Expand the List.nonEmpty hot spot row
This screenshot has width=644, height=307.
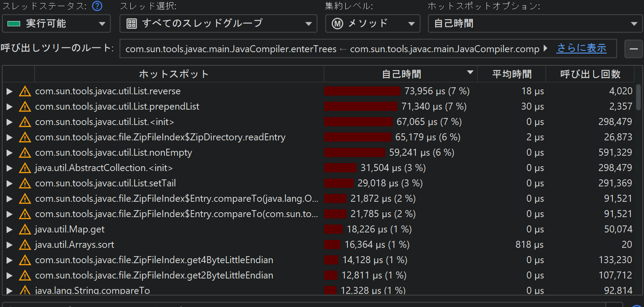pos(9,153)
